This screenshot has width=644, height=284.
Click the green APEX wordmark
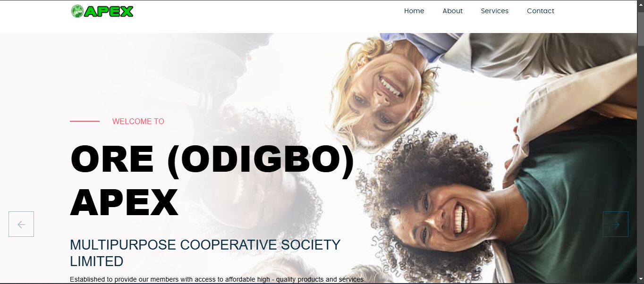pos(109,11)
